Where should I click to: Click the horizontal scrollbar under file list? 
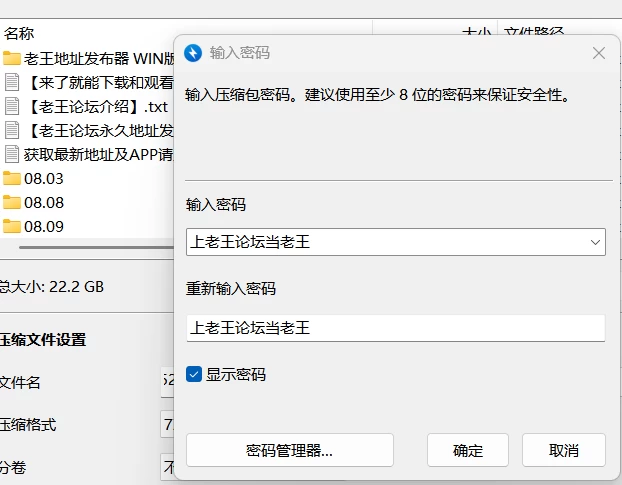tap(96, 247)
